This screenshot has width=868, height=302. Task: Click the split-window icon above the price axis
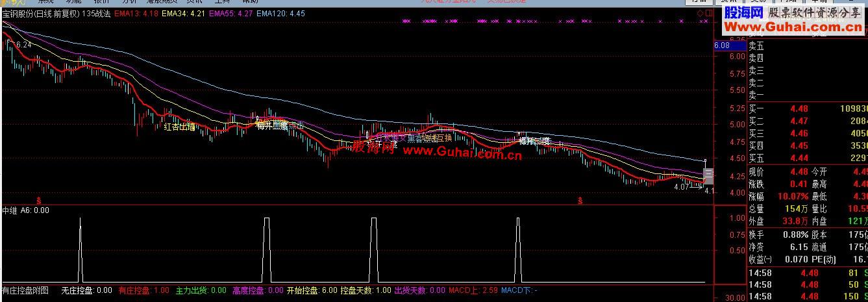708,13
